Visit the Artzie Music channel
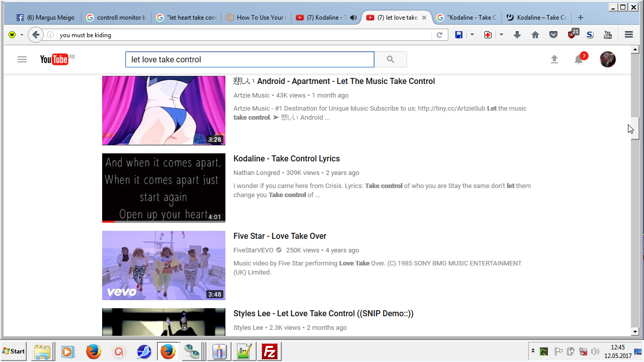Screen dimensions: 644x362 [252, 96]
